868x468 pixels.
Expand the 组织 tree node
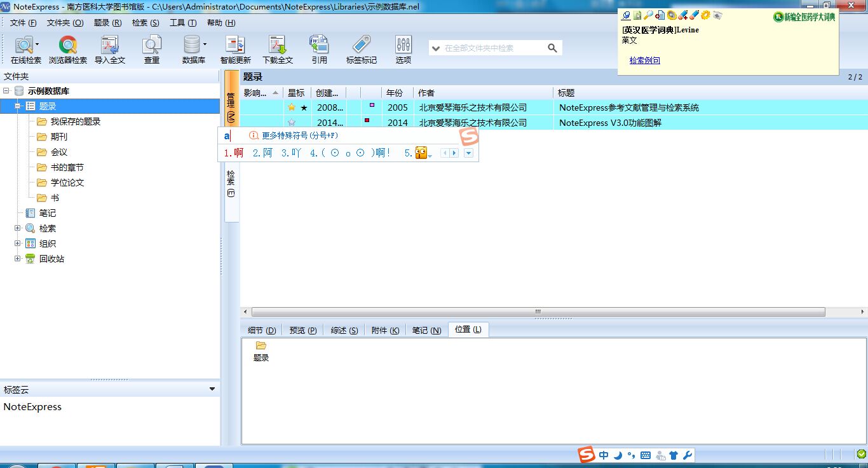tap(18, 244)
